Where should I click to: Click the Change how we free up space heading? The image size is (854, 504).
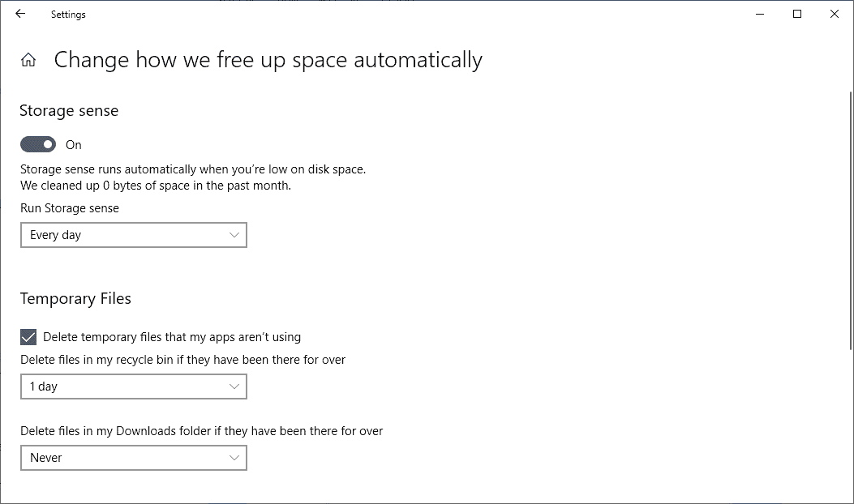click(x=267, y=59)
